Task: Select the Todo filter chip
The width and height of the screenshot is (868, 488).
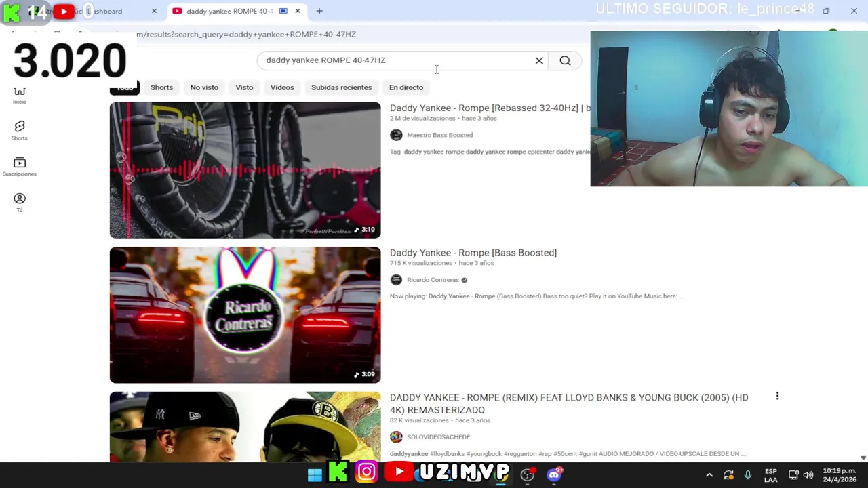Action: pyautogui.click(x=125, y=87)
